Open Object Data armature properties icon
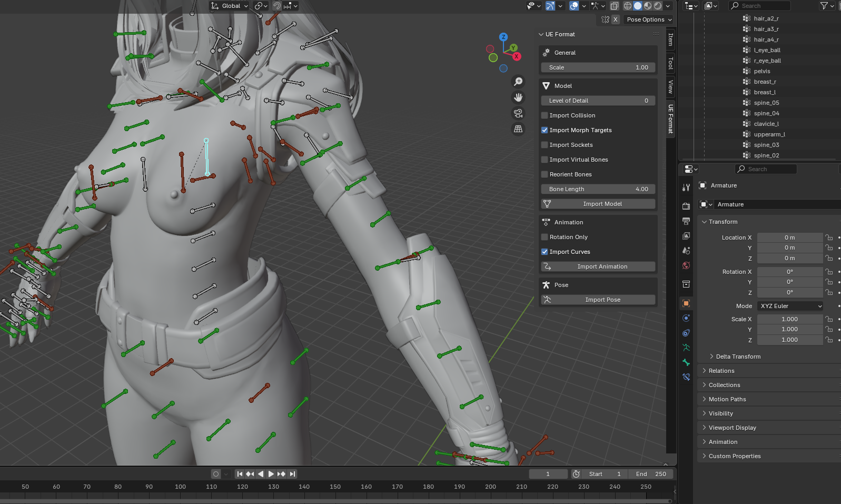This screenshot has width=841, height=504. click(686, 348)
